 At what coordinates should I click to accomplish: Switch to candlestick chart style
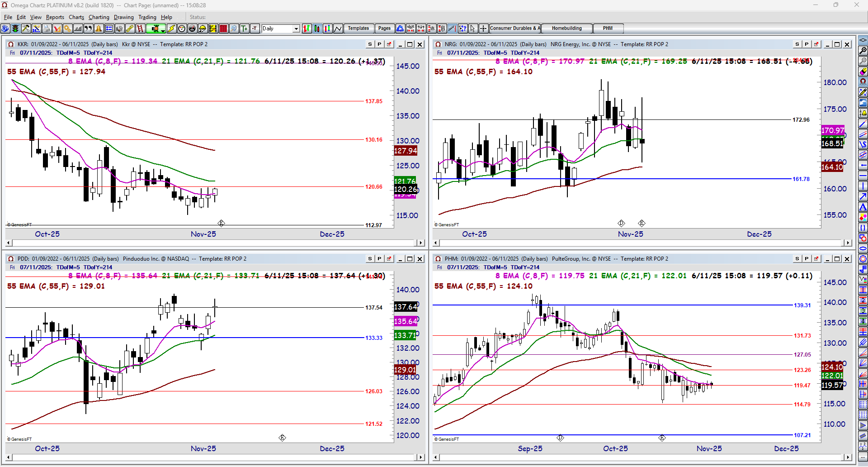(x=317, y=29)
